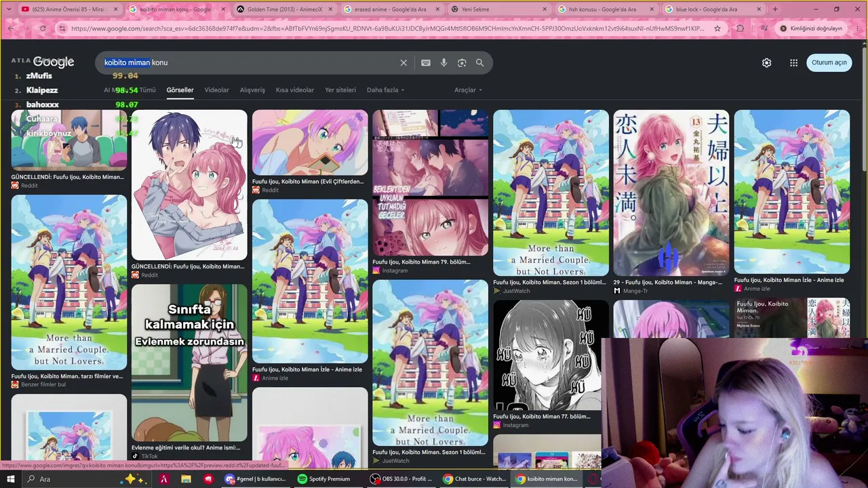Viewport: 868px width, 488px height.
Task: Go to the 'Kısa videolar' tab
Action: [x=295, y=90]
